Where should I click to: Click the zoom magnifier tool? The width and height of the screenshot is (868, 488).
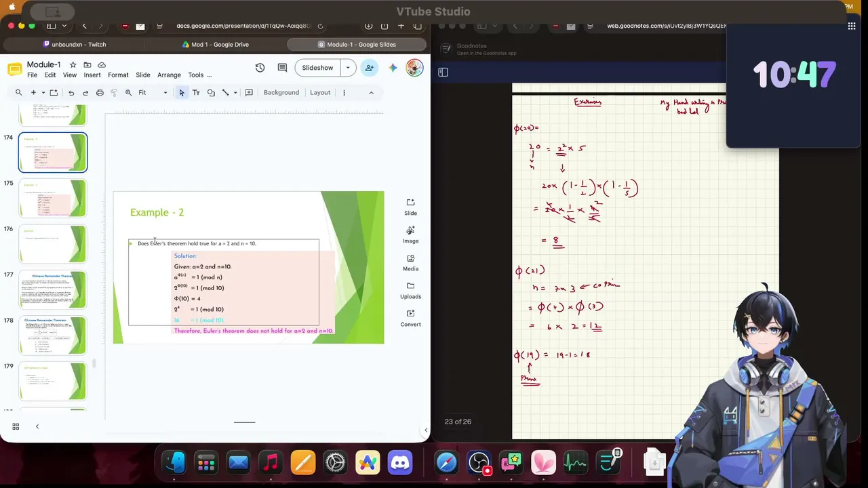point(128,93)
